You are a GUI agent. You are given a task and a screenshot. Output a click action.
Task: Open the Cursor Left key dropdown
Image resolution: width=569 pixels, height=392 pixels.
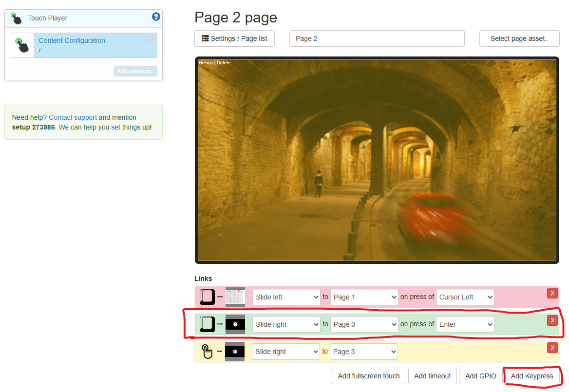(x=465, y=297)
